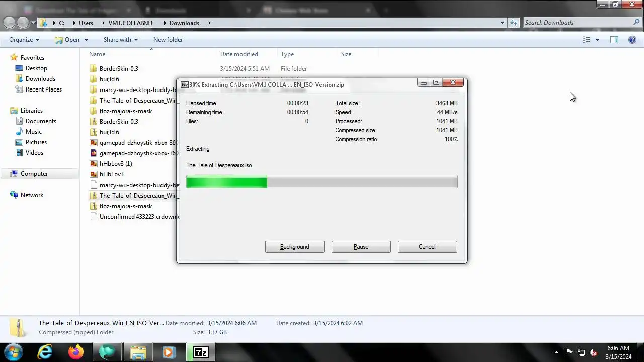Switch to 7-Zip taskbar button
Image resolution: width=644 pixels, height=362 pixels.
click(201, 352)
